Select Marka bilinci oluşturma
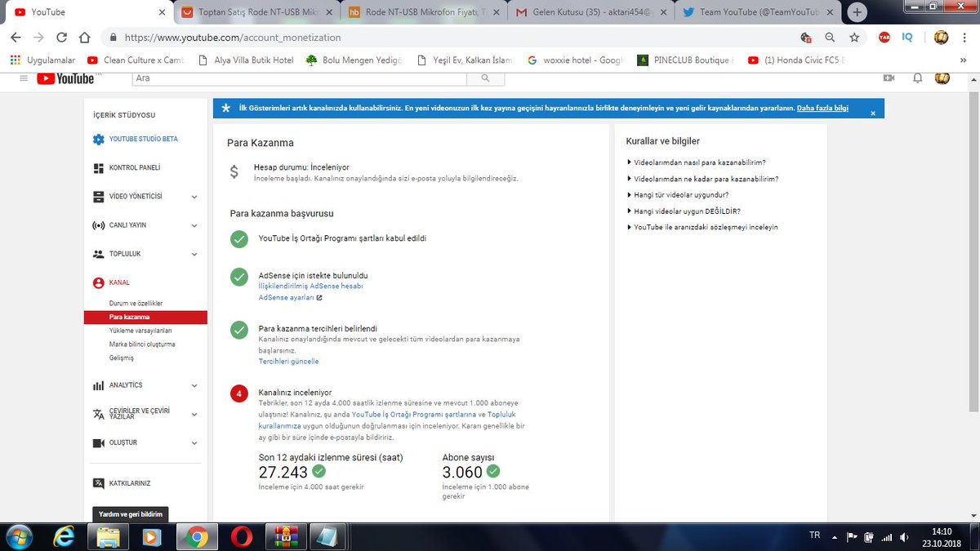This screenshot has height=551, width=980. click(x=142, y=344)
